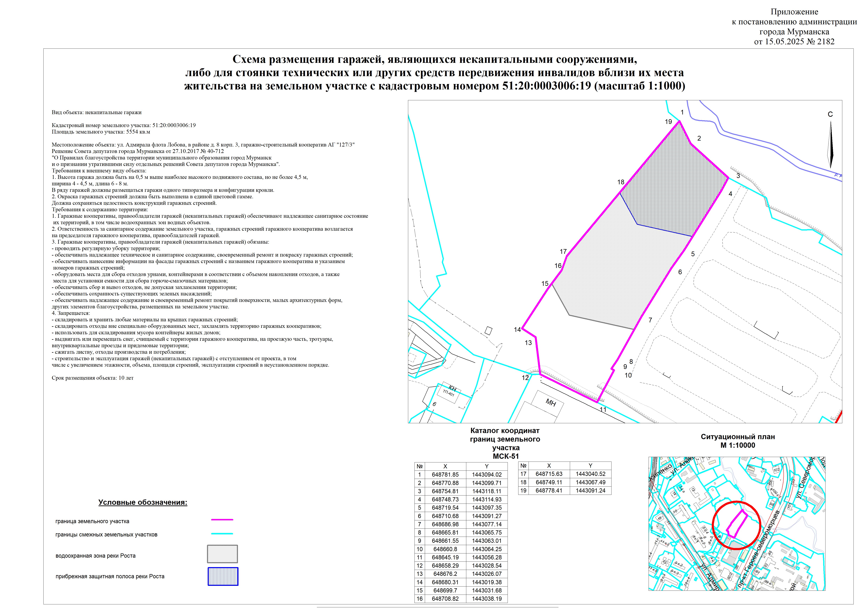Click boundary point label 14 on the map

click(517, 330)
